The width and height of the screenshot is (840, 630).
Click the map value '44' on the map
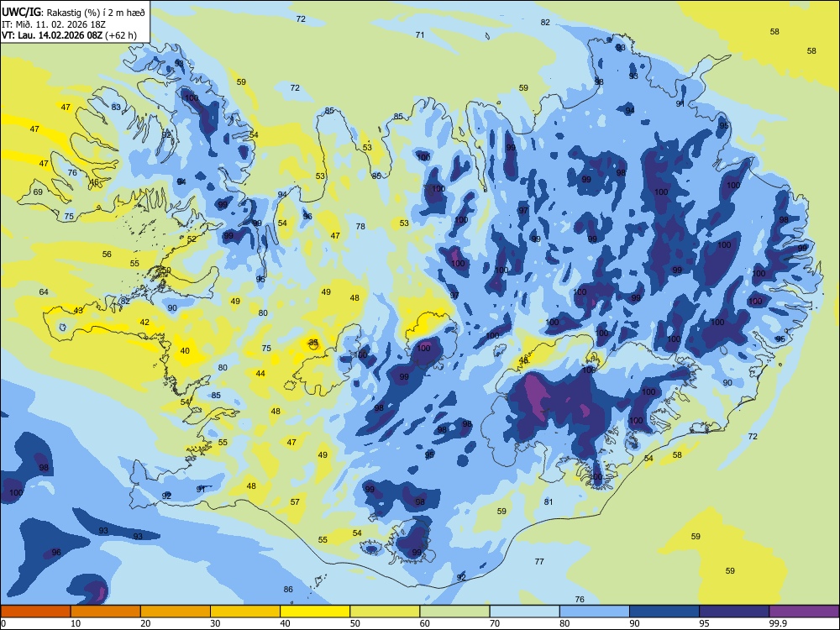point(260,374)
